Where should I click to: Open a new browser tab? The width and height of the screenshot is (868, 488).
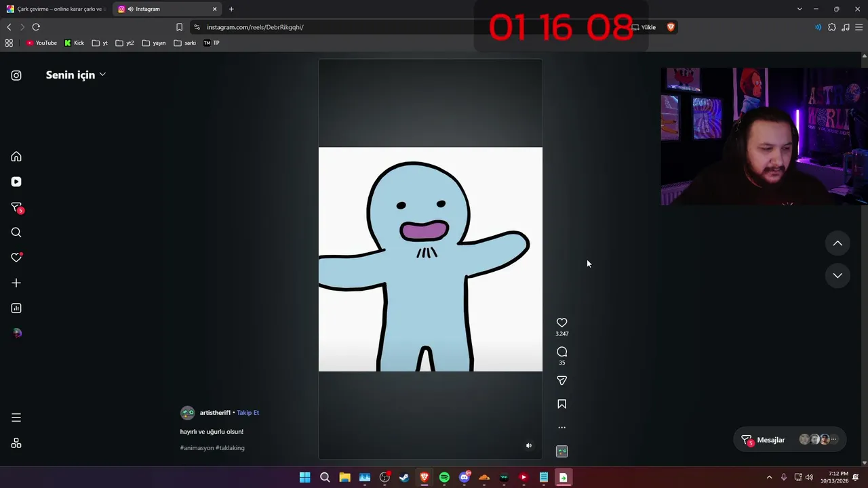pos(231,9)
